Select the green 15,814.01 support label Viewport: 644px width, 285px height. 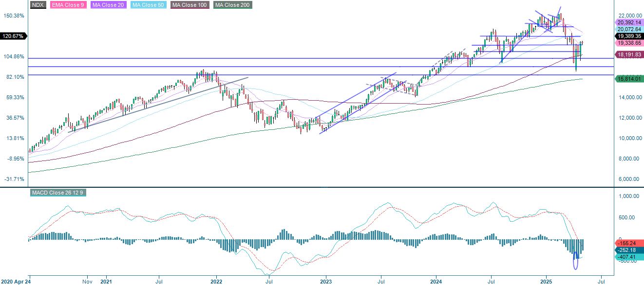(627, 78)
